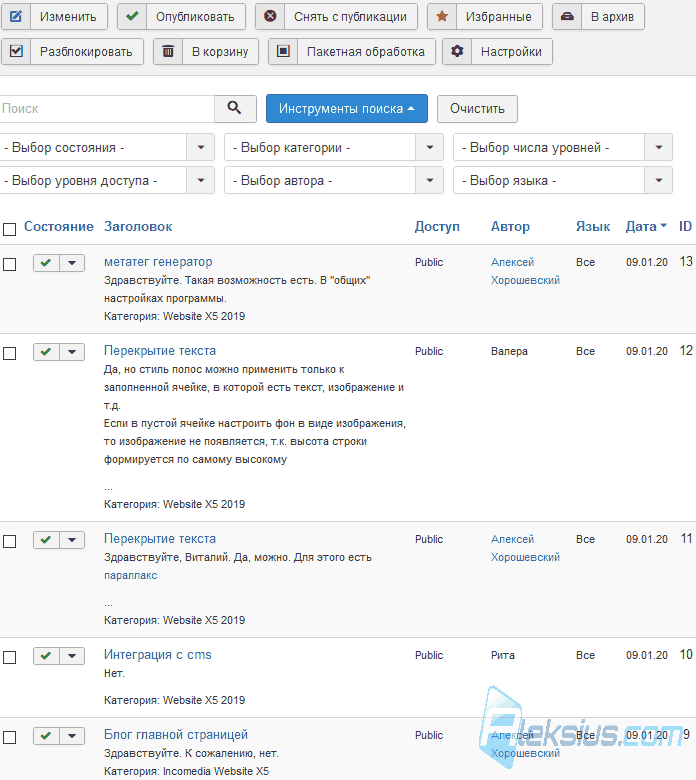Click the Снять с публикации cross icon
696x780 pixels.
(x=270, y=16)
